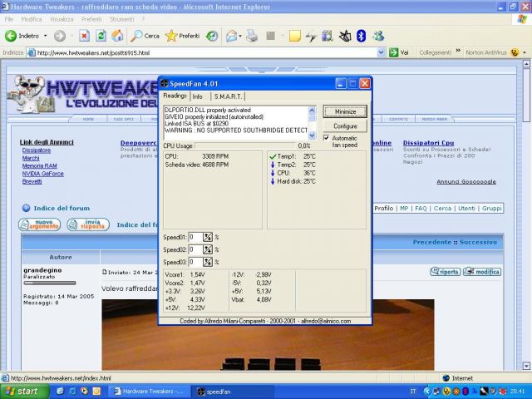Click the yellow note icon in toolbar

point(295,36)
